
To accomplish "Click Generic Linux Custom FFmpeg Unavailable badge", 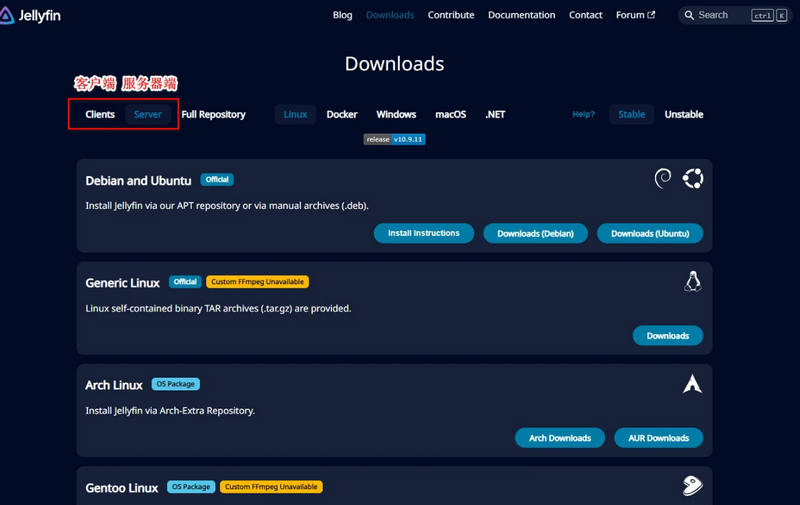I will click(x=257, y=282).
